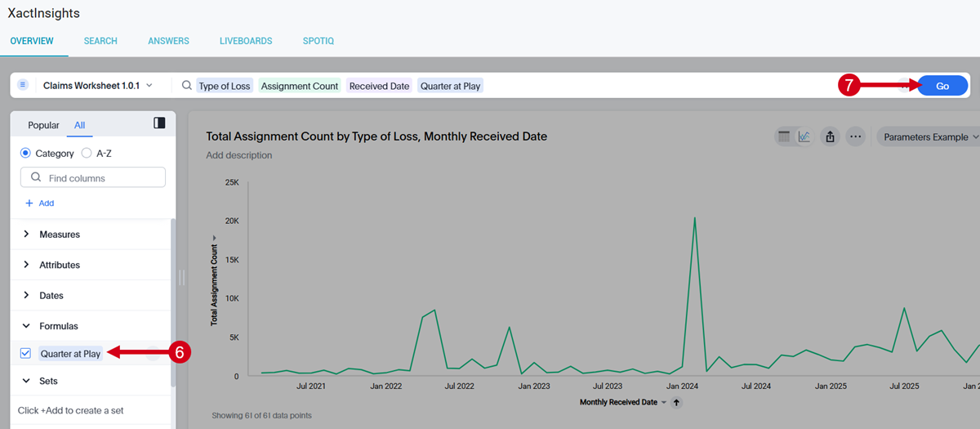
Task: Click the data source menu icon beside Claims Worksheet
Action: [x=23, y=85]
